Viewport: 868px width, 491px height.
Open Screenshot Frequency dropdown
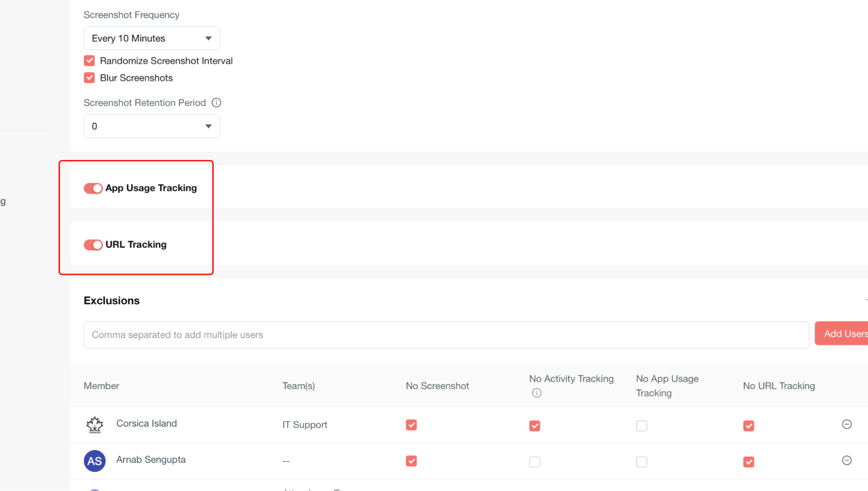click(x=152, y=38)
